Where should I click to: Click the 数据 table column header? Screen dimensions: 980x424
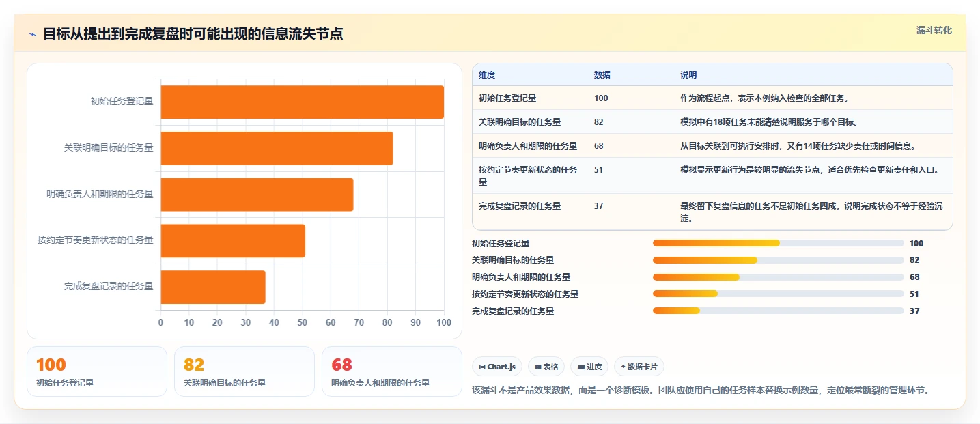[x=602, y=75]
